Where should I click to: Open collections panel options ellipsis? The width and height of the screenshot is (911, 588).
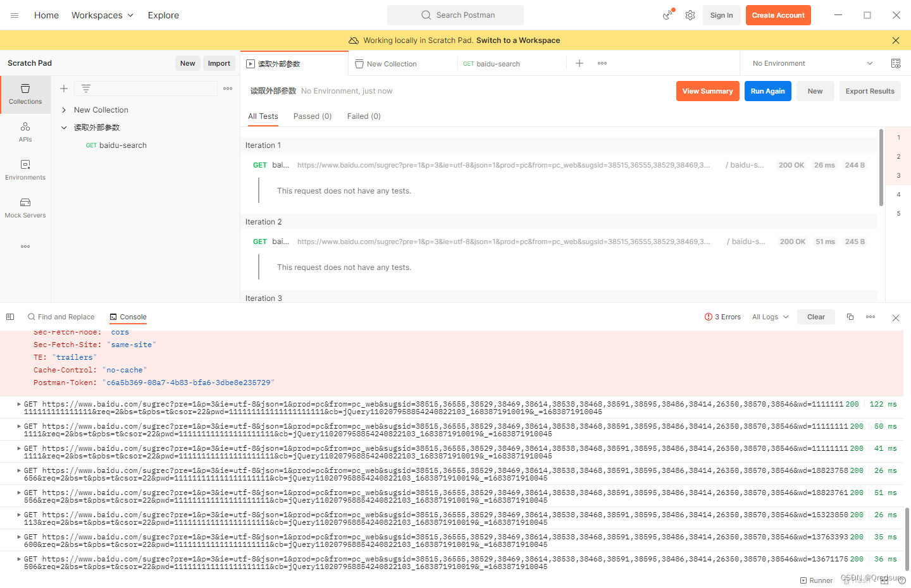pyautogui.click(x=228, y=89)
